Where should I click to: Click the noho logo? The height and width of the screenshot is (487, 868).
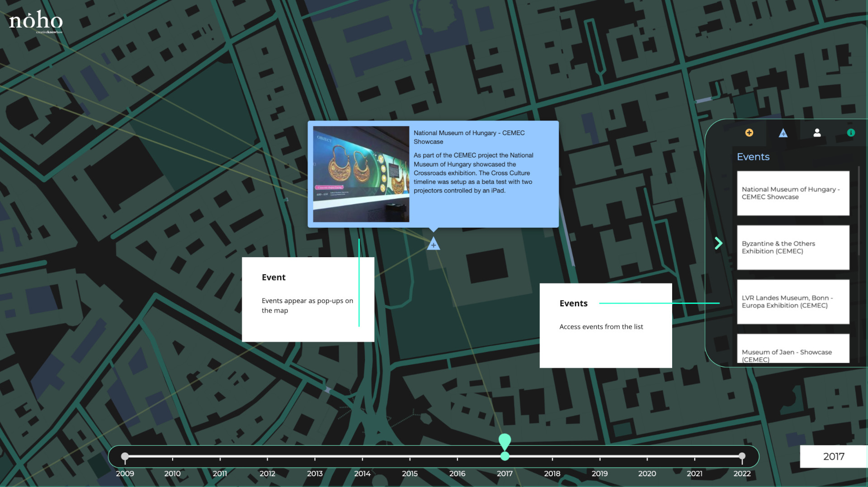tap(36, 21)
